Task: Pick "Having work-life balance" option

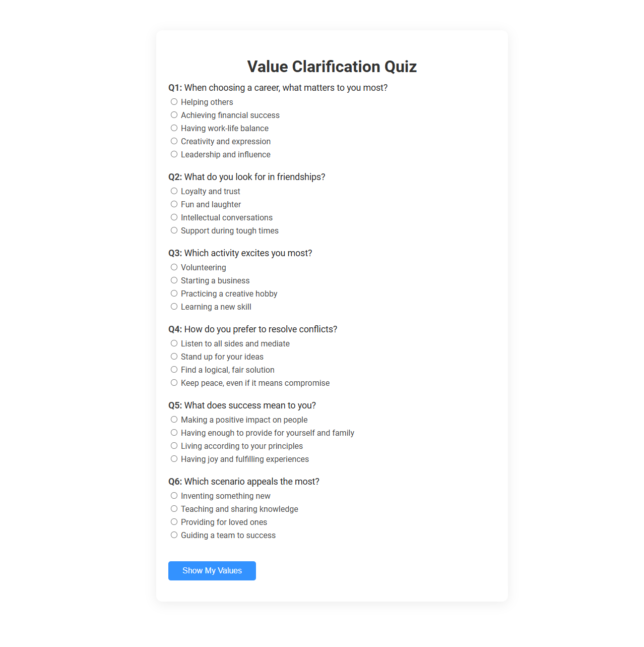Action: point(174,128)
